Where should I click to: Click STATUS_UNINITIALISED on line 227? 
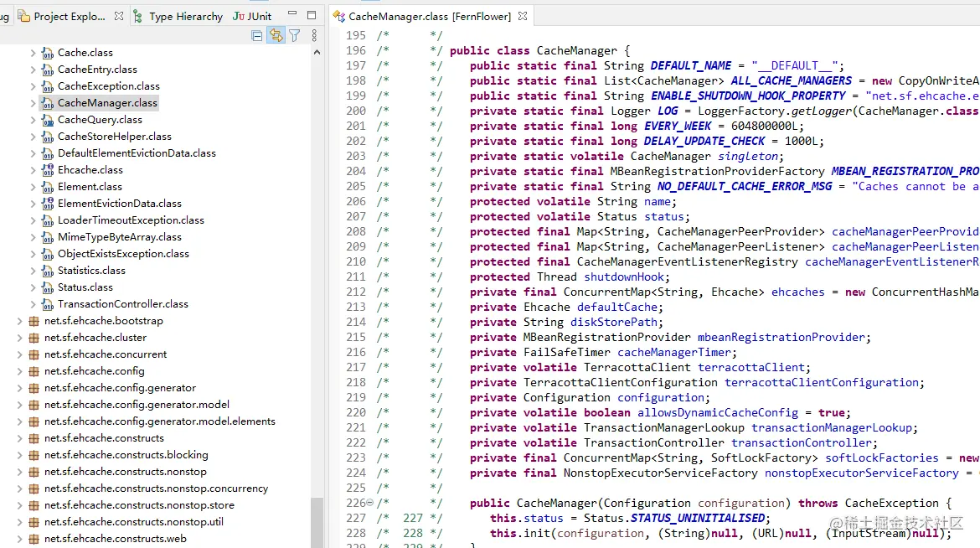pyautogui.click(x=698, y=518)
